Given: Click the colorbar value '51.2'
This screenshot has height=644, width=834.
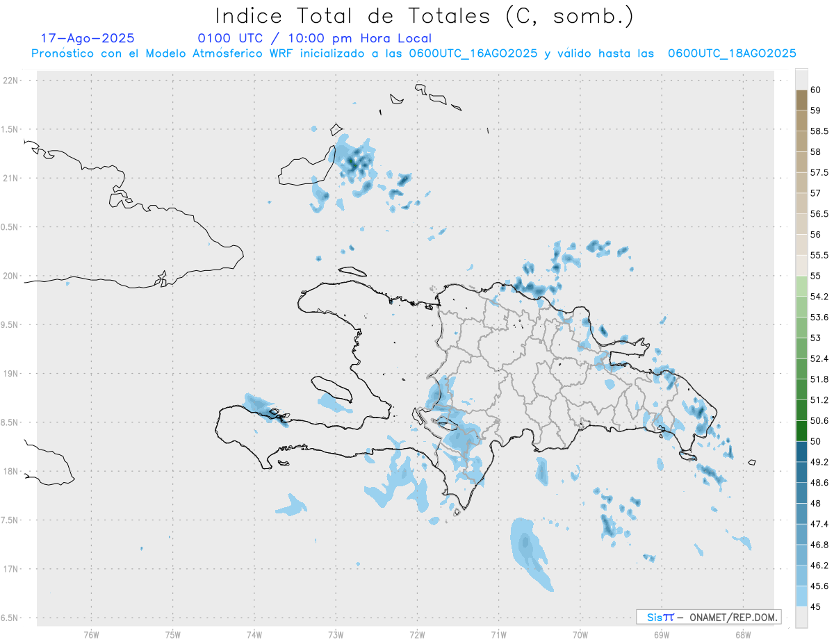Looking at the screenshot, I should click(x=819, y=400).
